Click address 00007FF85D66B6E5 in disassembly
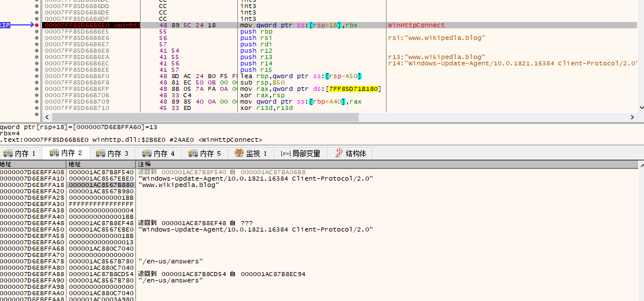 point(77,32)
